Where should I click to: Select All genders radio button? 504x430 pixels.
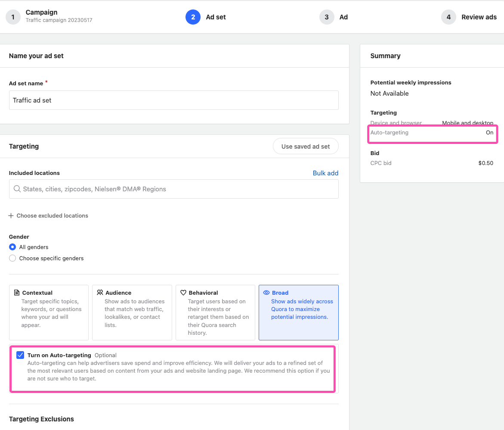point(12,247)
